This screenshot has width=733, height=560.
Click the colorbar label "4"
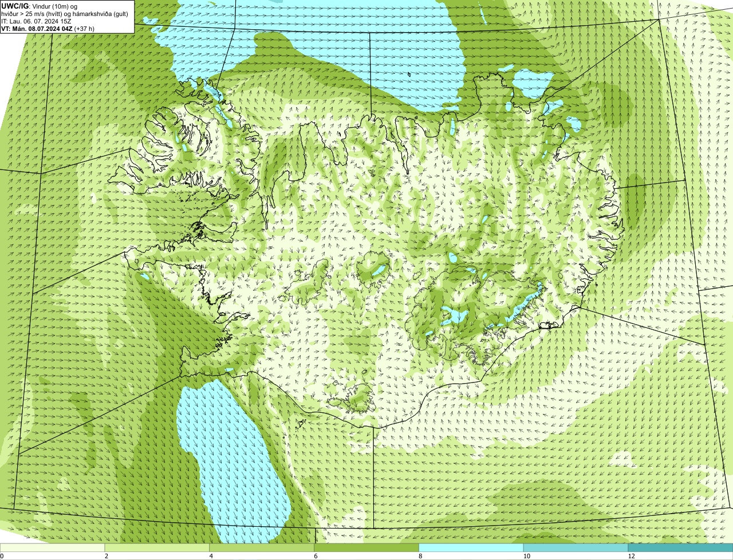pyautogui.click(x=211, y=556)
